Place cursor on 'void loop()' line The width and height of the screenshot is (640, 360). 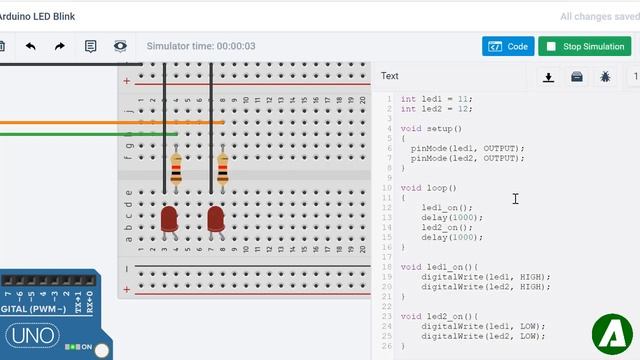[429, 188]
